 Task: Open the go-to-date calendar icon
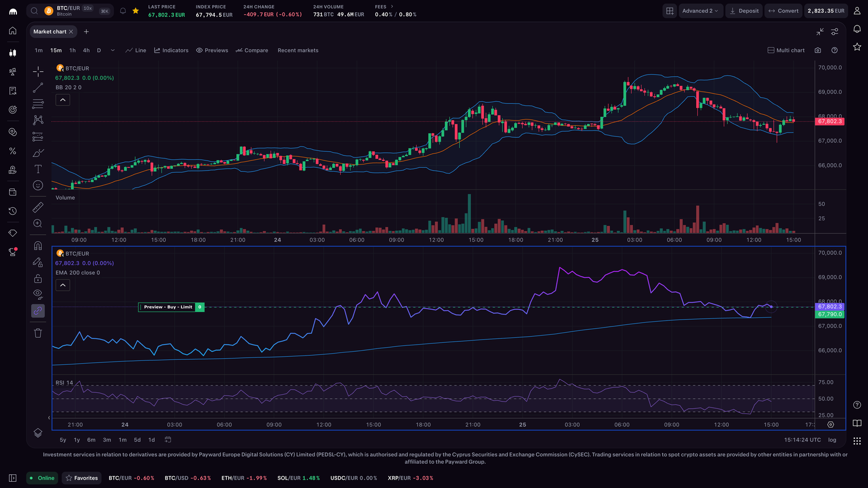pos(168,439)
